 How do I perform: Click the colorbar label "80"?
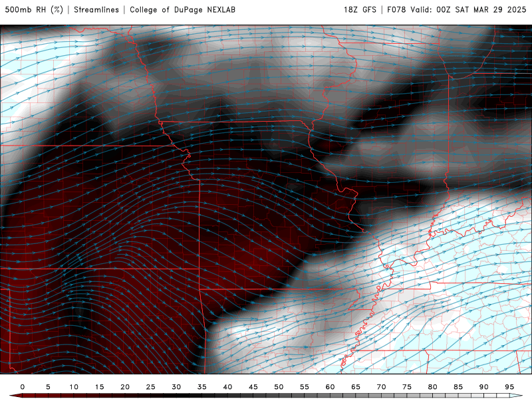[x=433, y=387]
